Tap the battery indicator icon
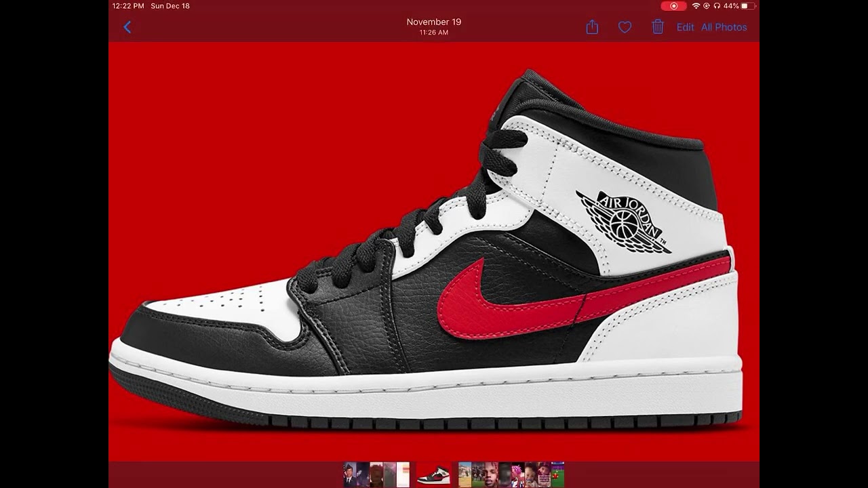 click(x=749, y=6)
